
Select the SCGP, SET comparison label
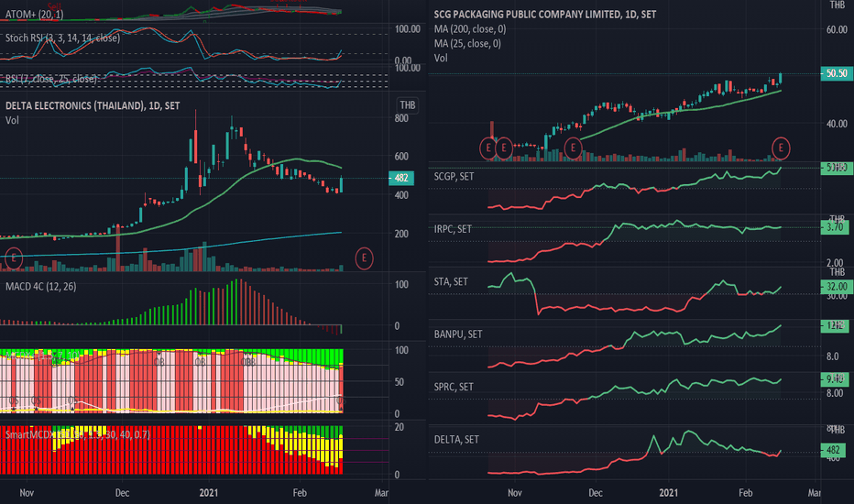(454, 177)
